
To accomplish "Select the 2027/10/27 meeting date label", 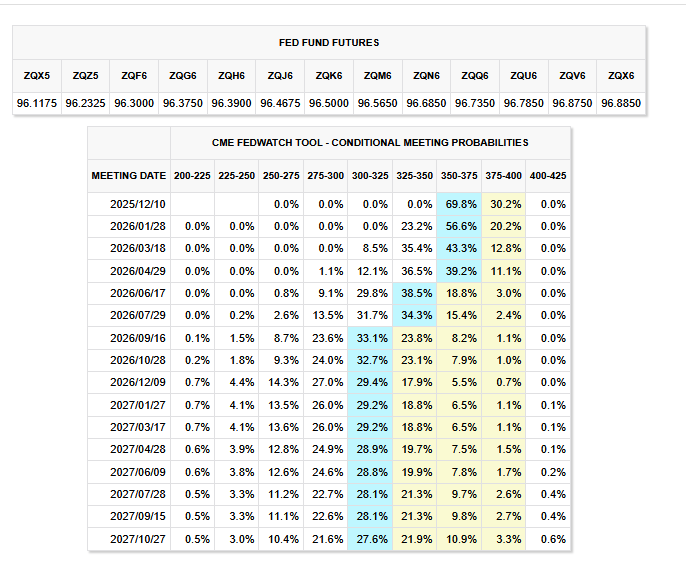I will 138,539.
